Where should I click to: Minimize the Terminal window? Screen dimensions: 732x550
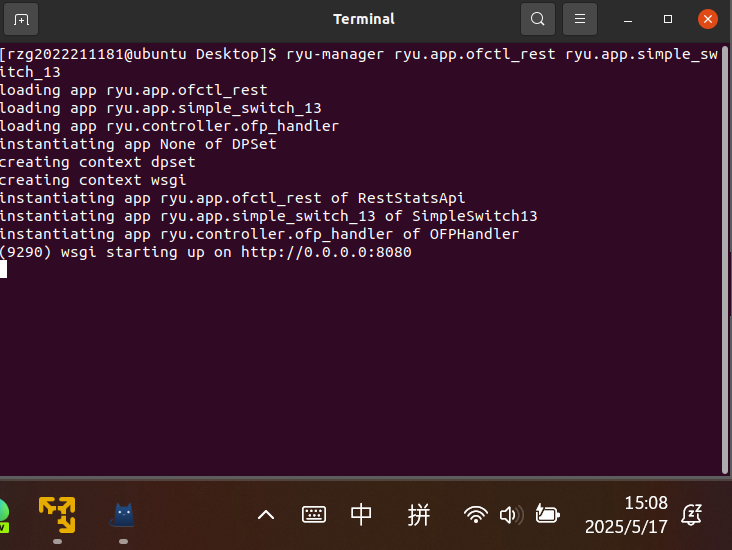click(x=628, y=19)
